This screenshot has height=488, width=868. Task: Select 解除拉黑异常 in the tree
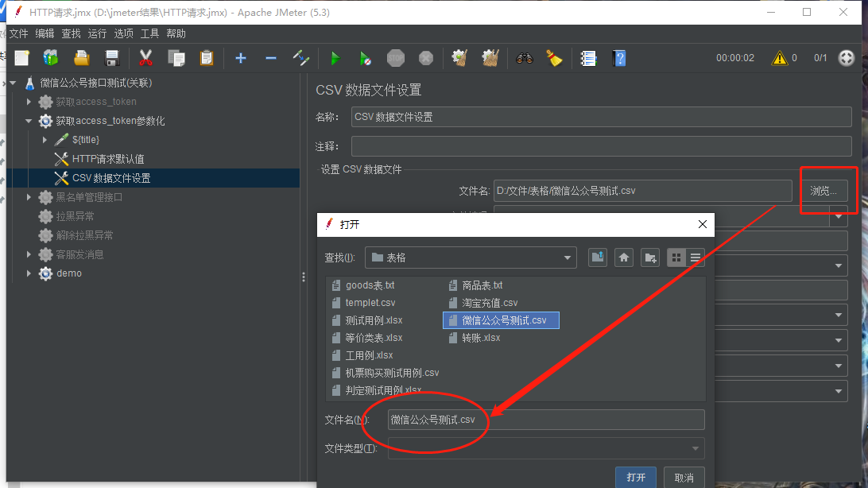(x=85, y=236)
